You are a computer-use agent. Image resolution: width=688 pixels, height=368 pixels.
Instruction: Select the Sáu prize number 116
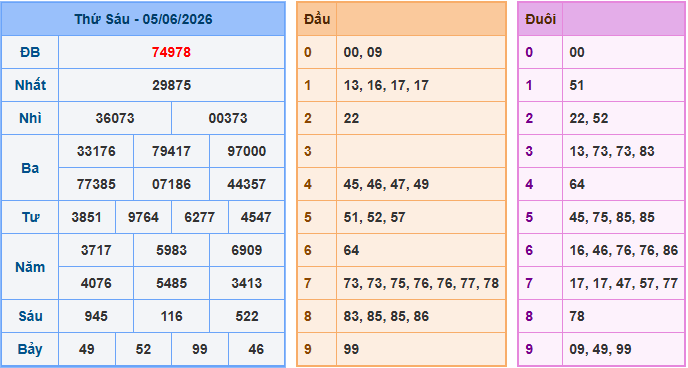[172, 316]
